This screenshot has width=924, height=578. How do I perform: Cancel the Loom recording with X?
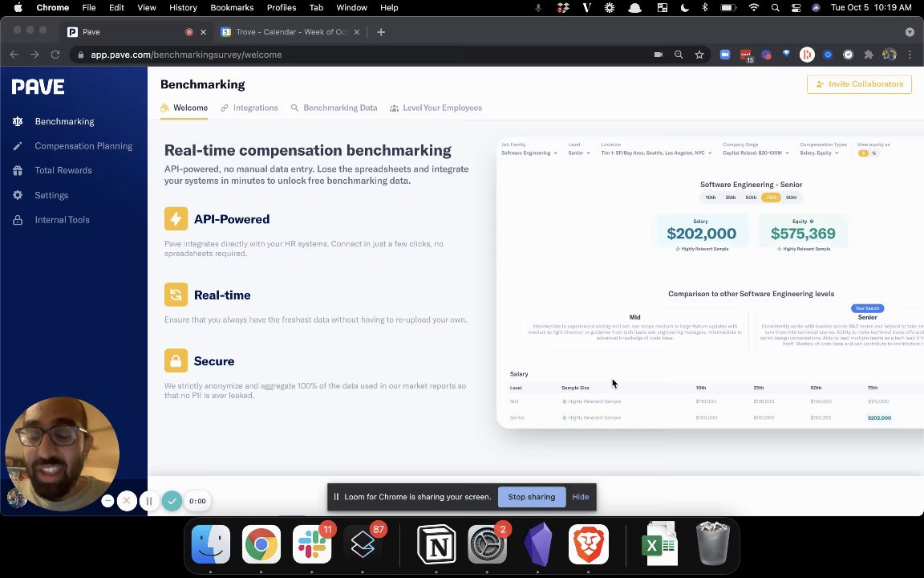pyautogui.click(x=127, y=501)
